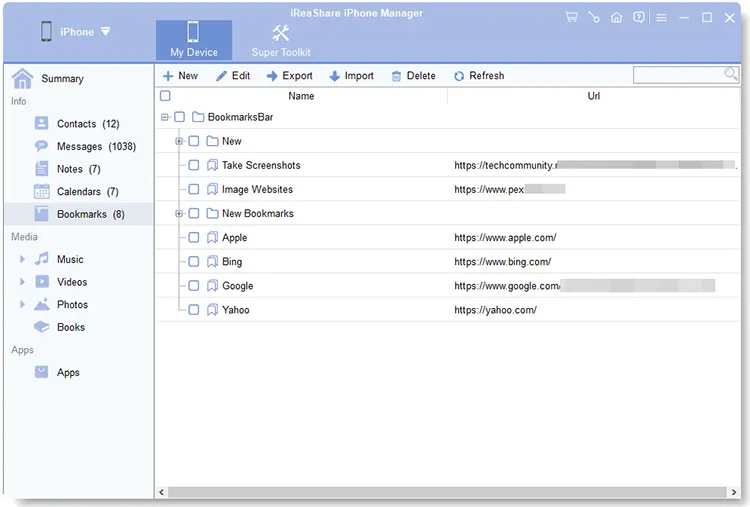The image size is (750, 507).
Task: Click the Edit toolbar button
Action: [x=233, y=76]
